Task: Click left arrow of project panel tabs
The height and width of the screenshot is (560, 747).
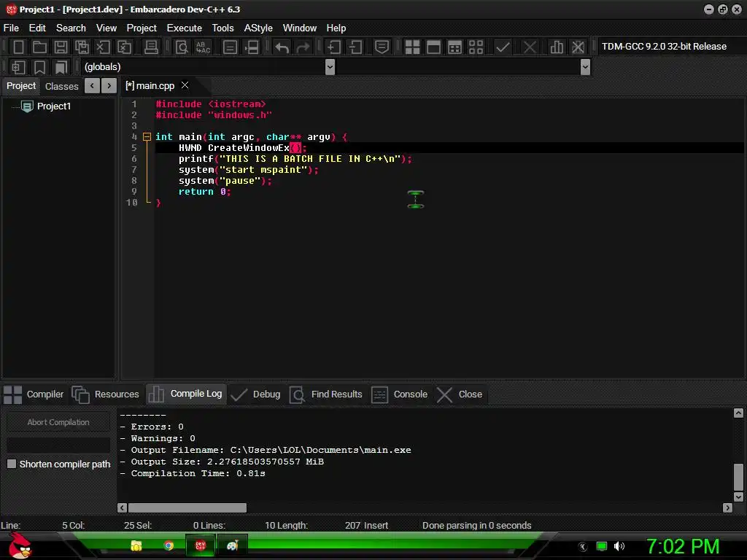Action: (x=92, y=86)
